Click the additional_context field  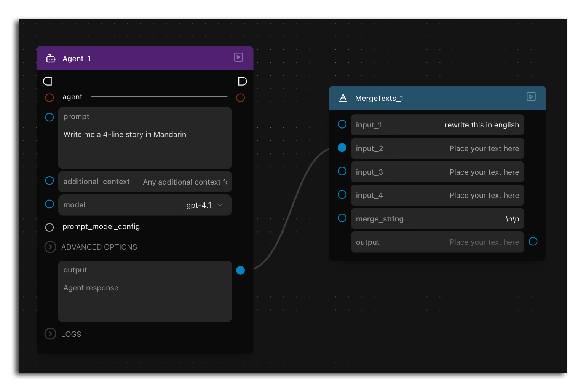click(x=145, y=182)
